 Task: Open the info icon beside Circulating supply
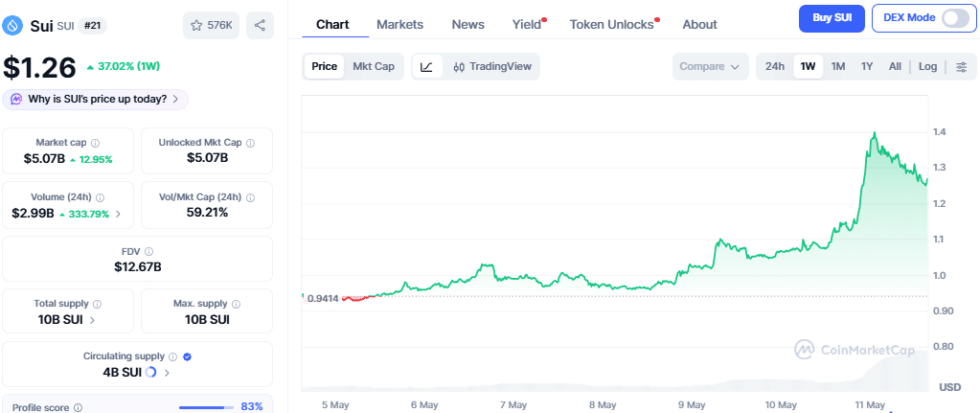pyautogui.click(x=173, y=356)
